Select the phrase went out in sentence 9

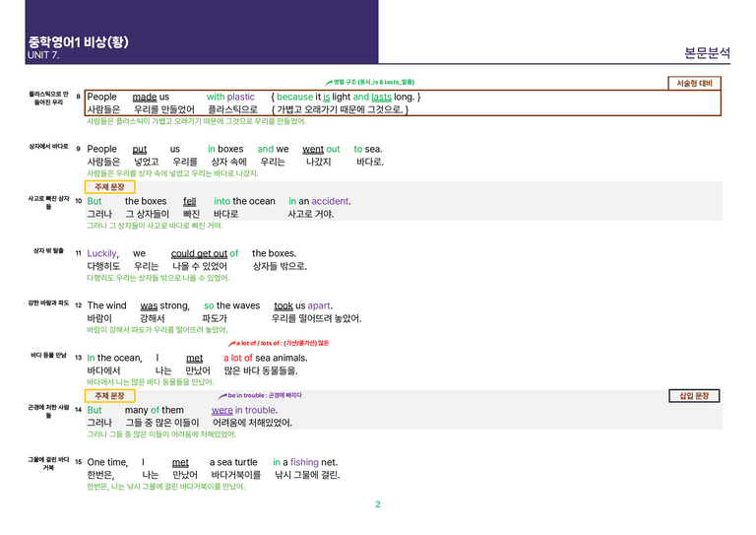point(321,149)
